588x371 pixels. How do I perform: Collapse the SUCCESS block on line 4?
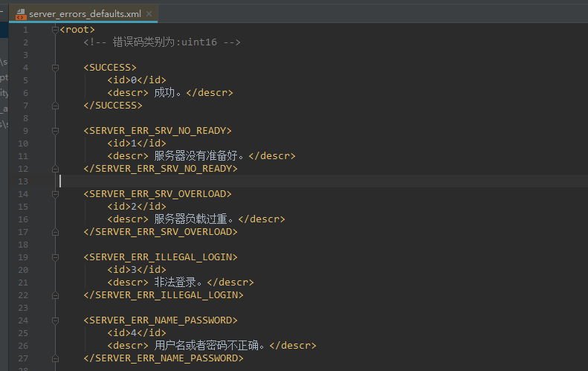click(x=55, y=68)
